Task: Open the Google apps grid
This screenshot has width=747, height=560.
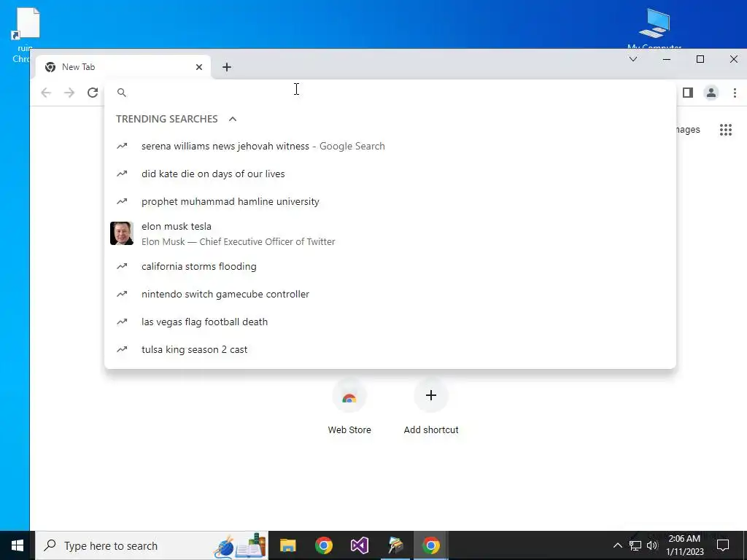Action: point(726,130)
